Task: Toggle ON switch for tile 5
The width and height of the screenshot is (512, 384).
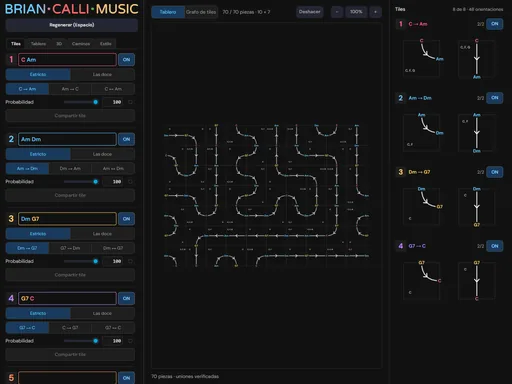Action: point(126,378)
